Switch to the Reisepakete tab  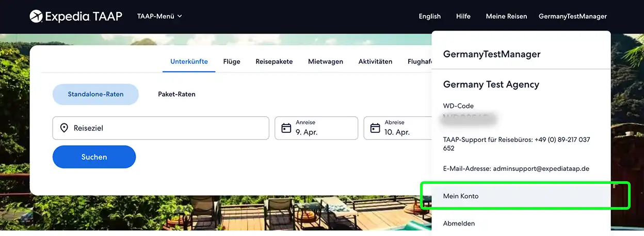(x=274, y=61)
